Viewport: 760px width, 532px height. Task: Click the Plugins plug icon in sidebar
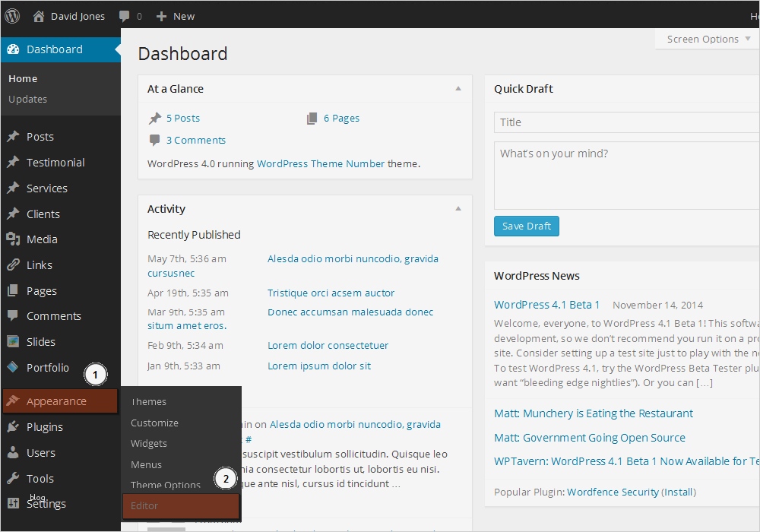(13, 427)
